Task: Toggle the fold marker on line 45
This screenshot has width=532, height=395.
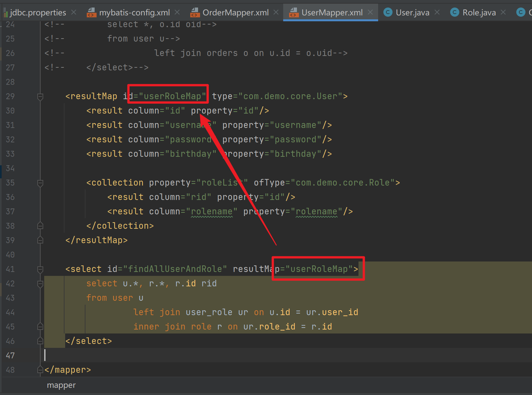Action: click(x=40, y=327)
